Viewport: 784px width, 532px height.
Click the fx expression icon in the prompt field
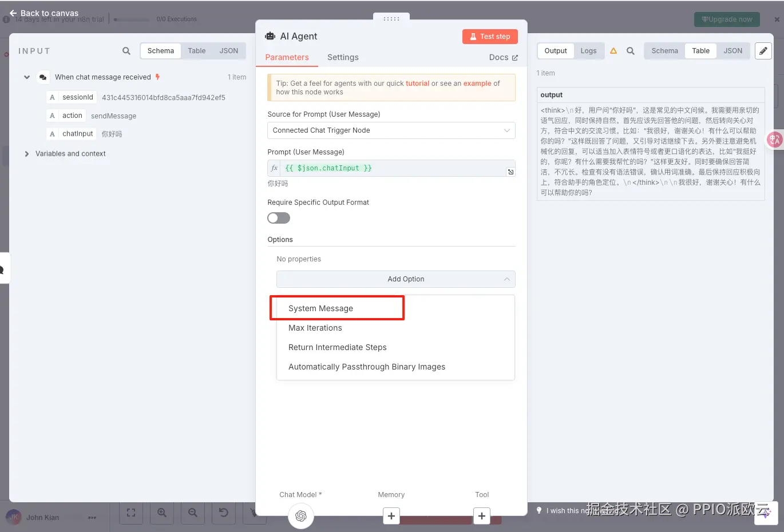(x=274, y=168)
